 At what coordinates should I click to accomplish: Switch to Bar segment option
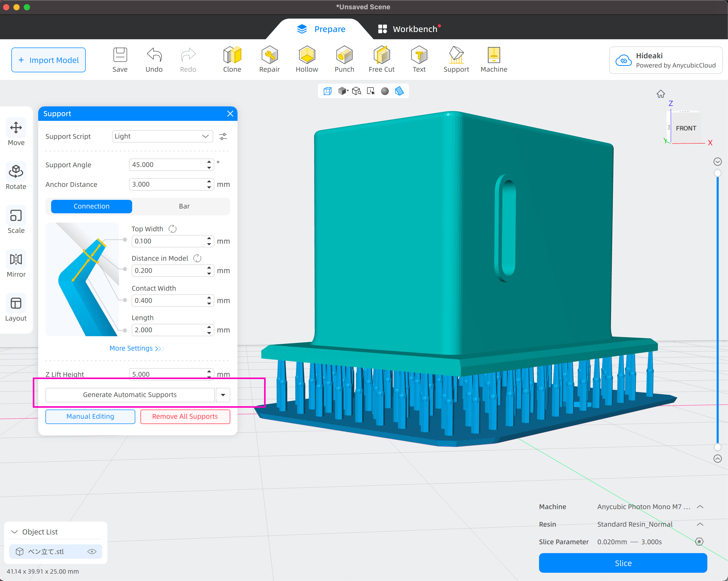pos(184,206)
